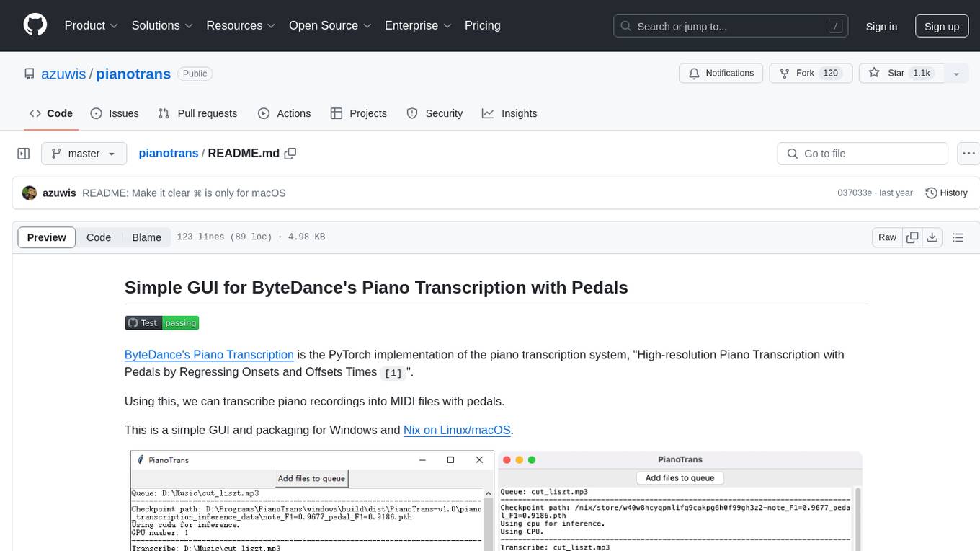Open the Pricing page
The width and height of the screenshot is (980, 551).
[483, 25]
